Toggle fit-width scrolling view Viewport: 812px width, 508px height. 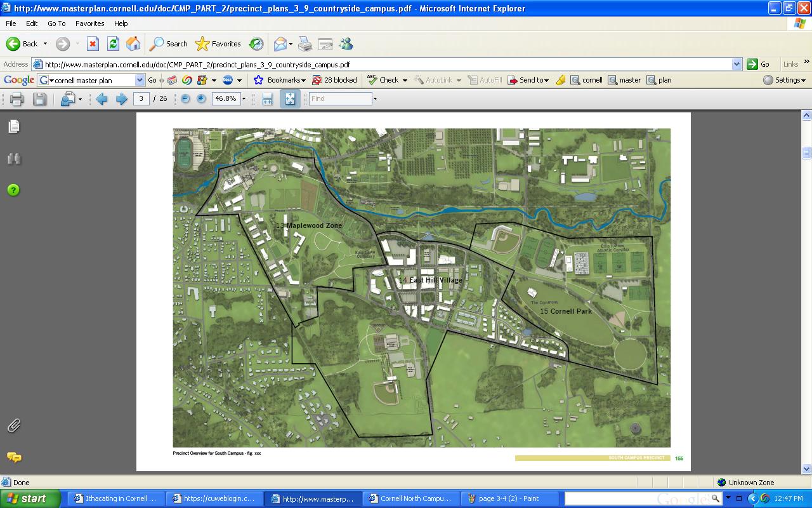pyautogui.click(x=267, y=99)
